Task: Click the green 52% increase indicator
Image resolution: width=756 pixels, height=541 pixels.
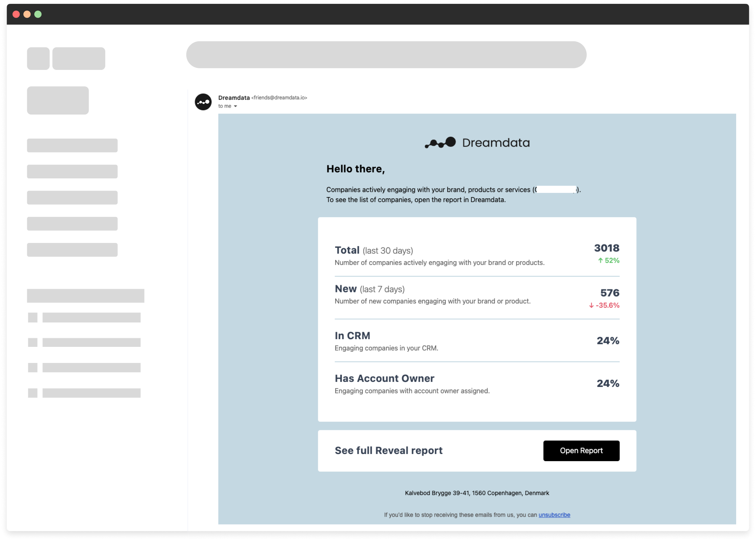Action: coord(608,261)
